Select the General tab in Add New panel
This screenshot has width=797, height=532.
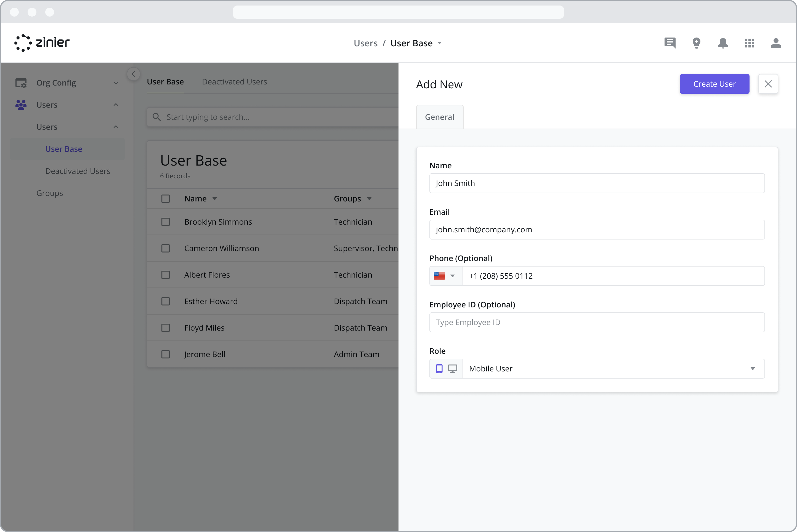[x=439, y=117]
